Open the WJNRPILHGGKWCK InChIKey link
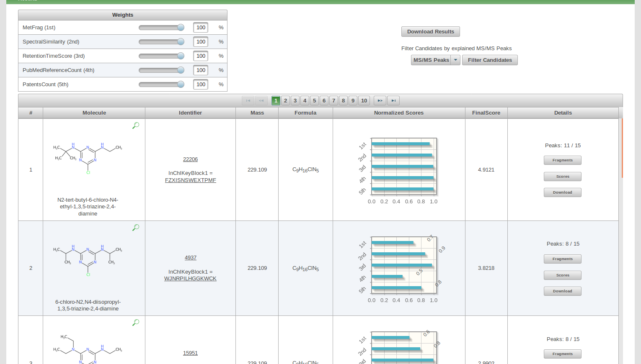Screen dimensions: 641x364 pos(190,279)
